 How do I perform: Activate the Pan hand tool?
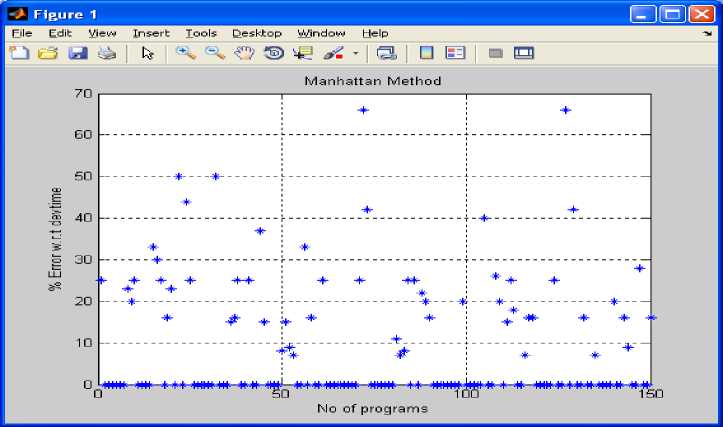tap(243, 53)
